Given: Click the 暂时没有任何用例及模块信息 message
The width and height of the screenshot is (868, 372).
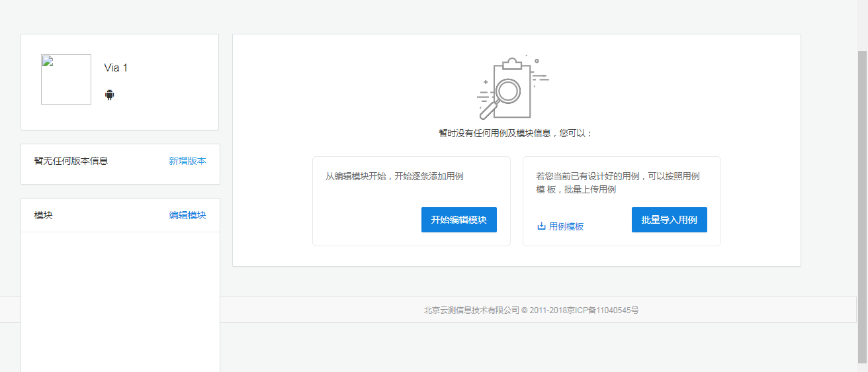Looking at the screenshot, I should pyautogui.click(x=516, y=133).
